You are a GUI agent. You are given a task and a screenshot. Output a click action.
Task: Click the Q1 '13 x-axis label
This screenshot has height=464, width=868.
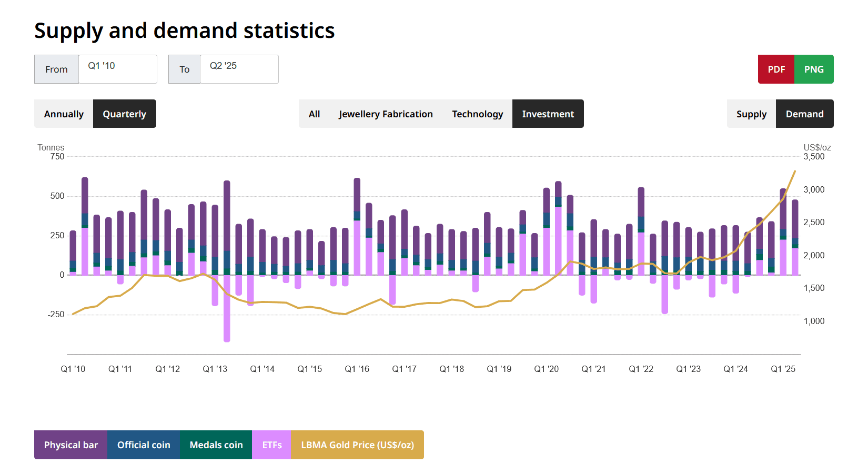(215, 369)
